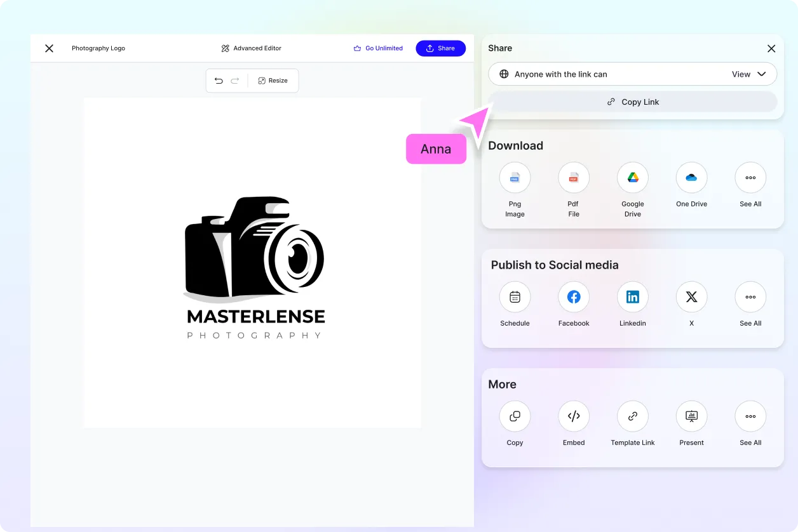Download as Png Image

click(x=515, y=178)
